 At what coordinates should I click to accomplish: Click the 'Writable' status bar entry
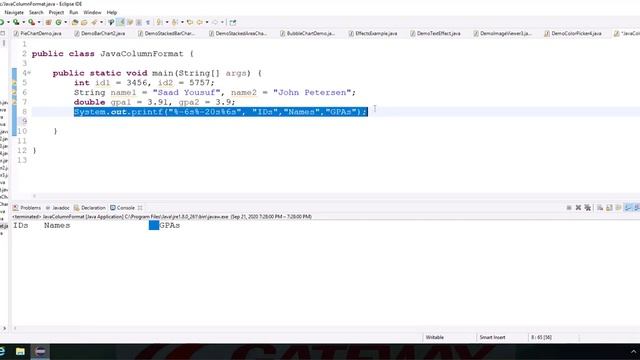435,338
